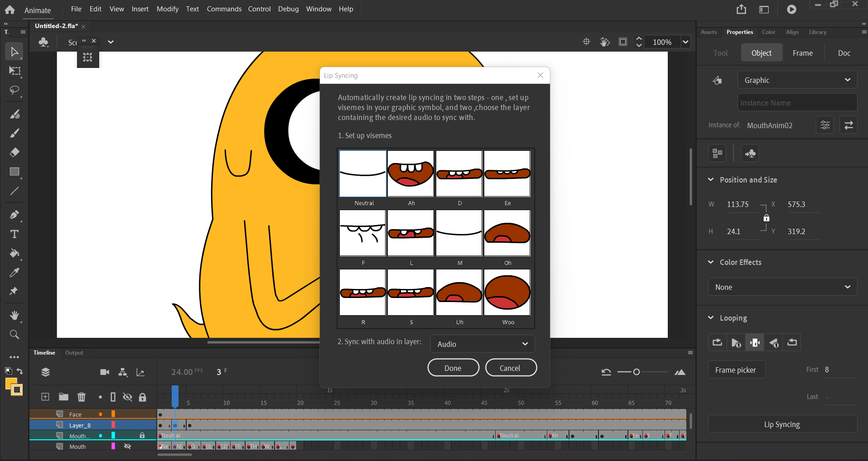Toggle hide all layers eye icon
Screen dimensions: 868x461
coord(128,397)
